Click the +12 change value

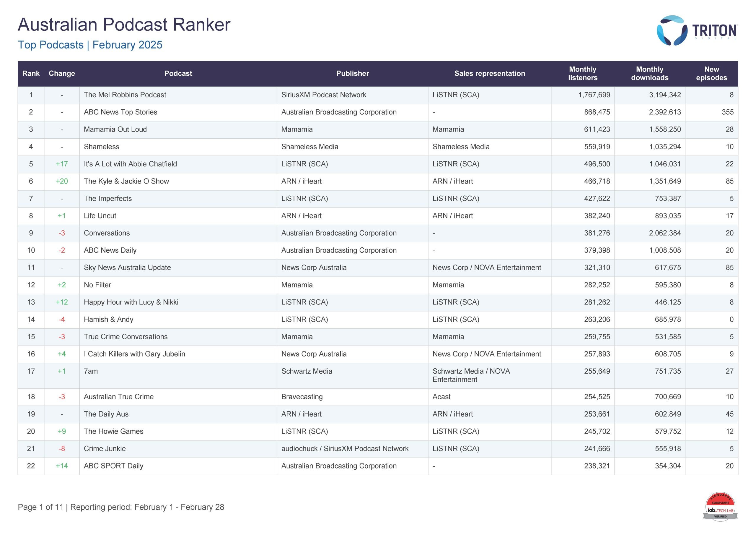pos(62,302)
